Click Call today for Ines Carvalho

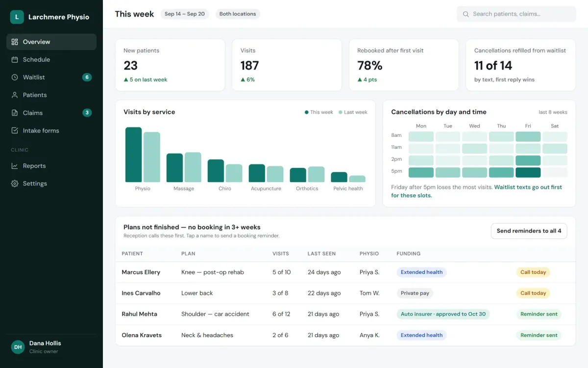pos(533,293)
